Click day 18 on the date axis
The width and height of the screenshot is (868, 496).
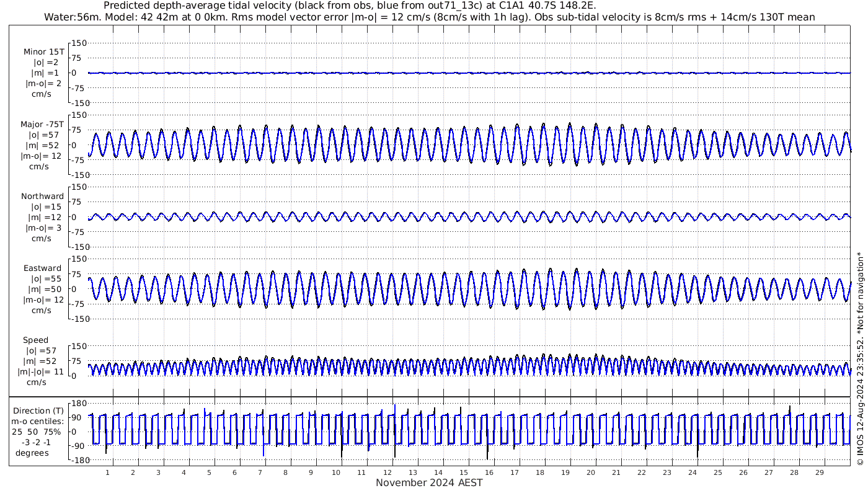[x=539, y=472]
